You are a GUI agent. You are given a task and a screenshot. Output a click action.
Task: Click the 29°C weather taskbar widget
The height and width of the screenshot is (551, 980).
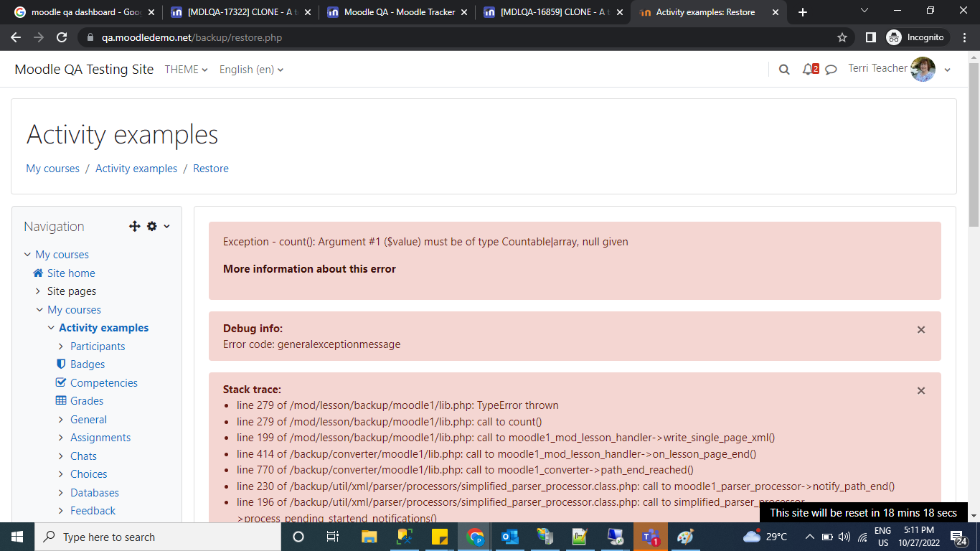(765, 537)
